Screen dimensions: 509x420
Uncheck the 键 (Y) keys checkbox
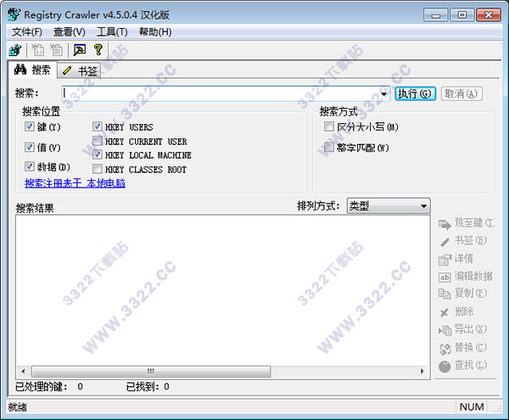click(29, 126)
